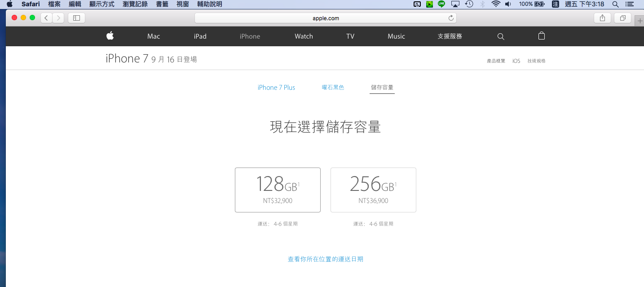Go to the iPhone 7 Plus step
This screenshot has height=287, width=644.
(x=276, y=88)
